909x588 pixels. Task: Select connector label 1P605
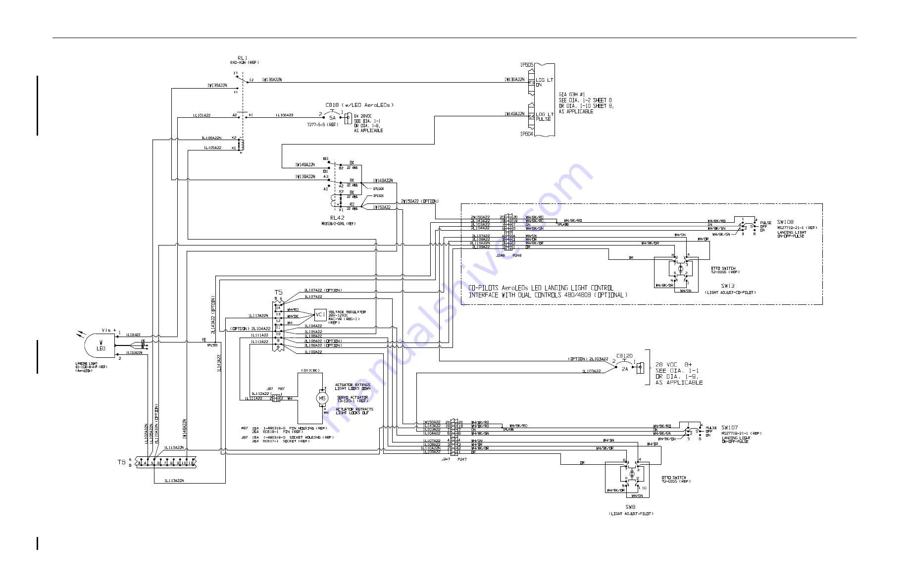click(x=526, y=65)
